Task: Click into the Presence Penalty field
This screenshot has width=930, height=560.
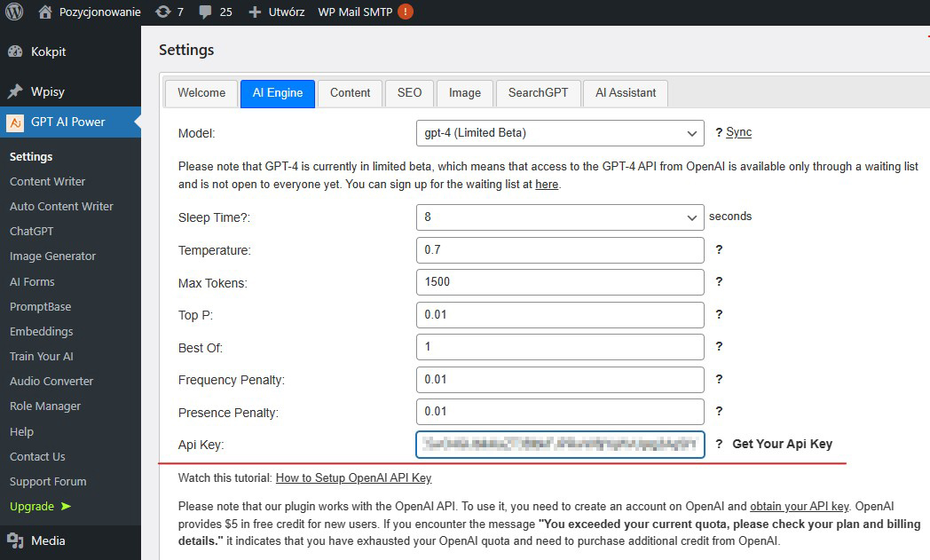Action: pyautogui.click(x=560, y=411)
